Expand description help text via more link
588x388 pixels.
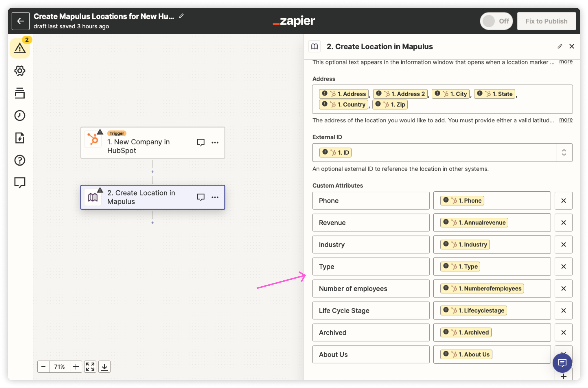tap(566, 62)
